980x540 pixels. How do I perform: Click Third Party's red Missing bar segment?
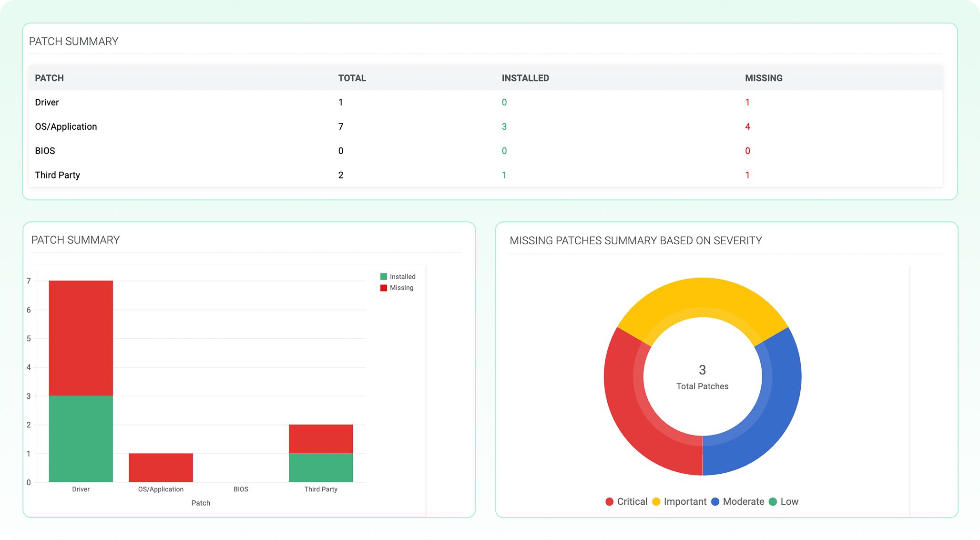pyautogui.click(x=321, y=439)
